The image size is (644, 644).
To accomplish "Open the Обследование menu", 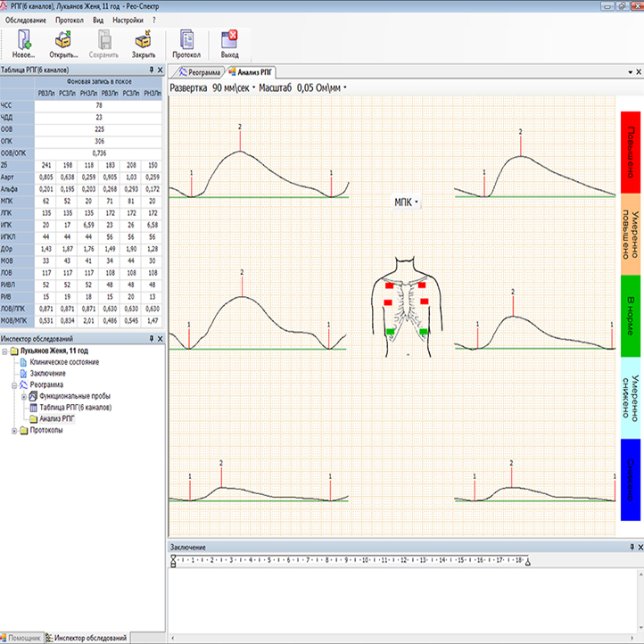I will coord(26,21).
